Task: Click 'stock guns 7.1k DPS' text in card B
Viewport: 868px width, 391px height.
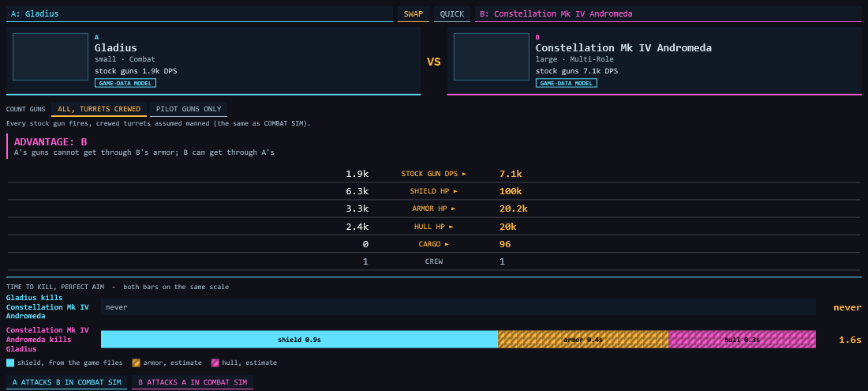Action: pyautogui.click(x=577, y=71)
